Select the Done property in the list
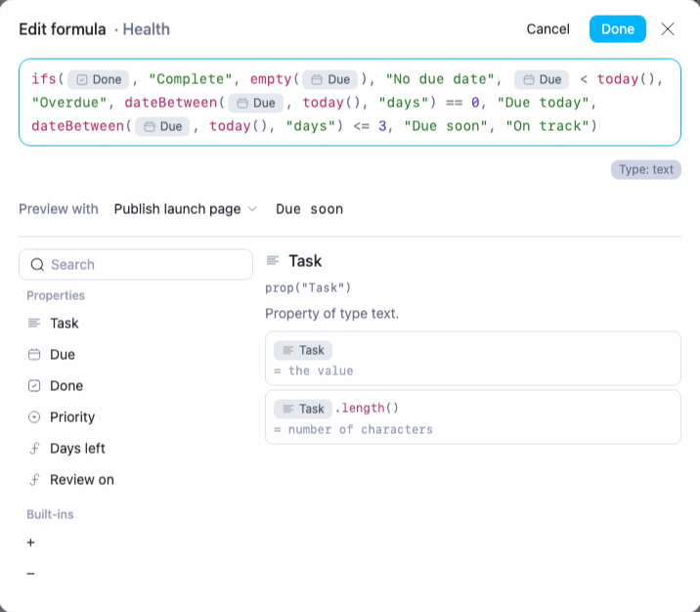The image size is (700, 612). pyautogui.click(x=136, y=386)
